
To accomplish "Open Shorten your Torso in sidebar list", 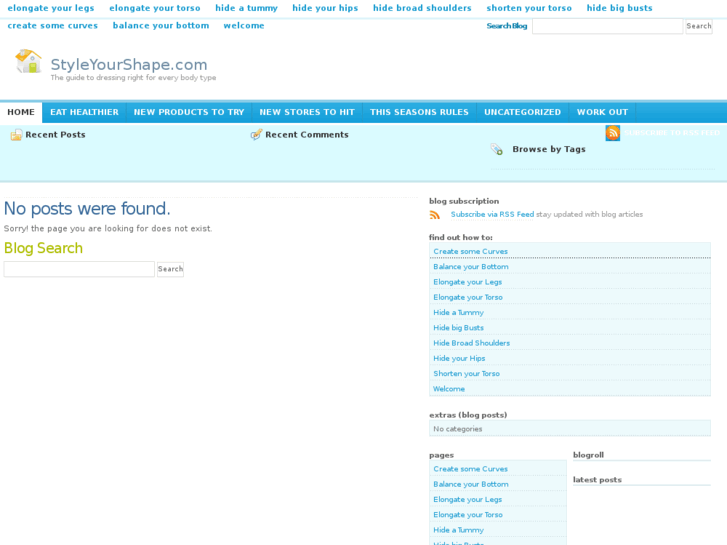I will (466, 374).
